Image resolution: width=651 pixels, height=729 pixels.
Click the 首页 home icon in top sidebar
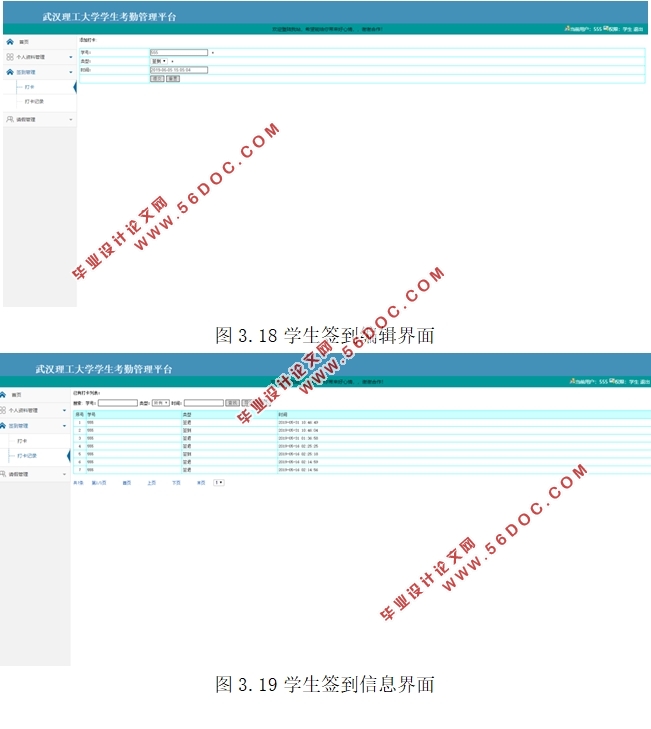[x=10, y=42]
